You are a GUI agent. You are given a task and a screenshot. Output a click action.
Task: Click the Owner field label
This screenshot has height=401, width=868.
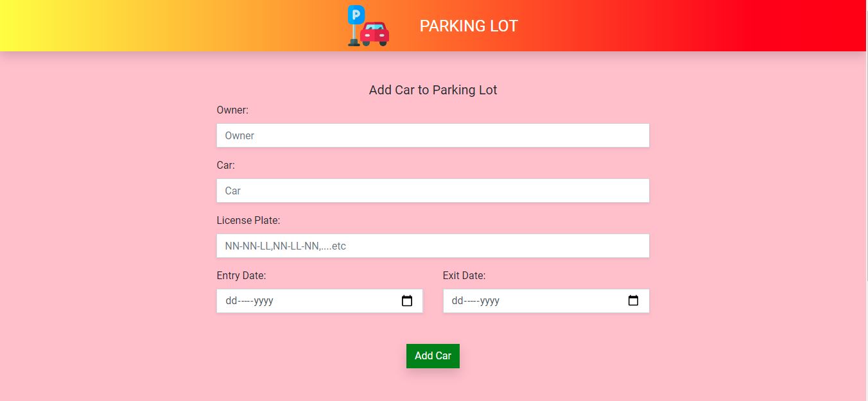(x=232, y=110)
